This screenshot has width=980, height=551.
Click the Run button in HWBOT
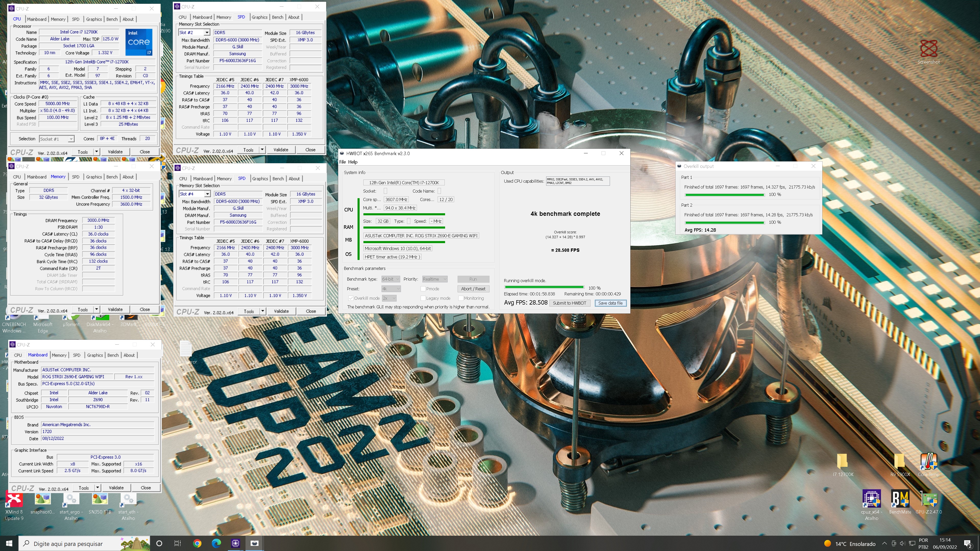[473, 279]
